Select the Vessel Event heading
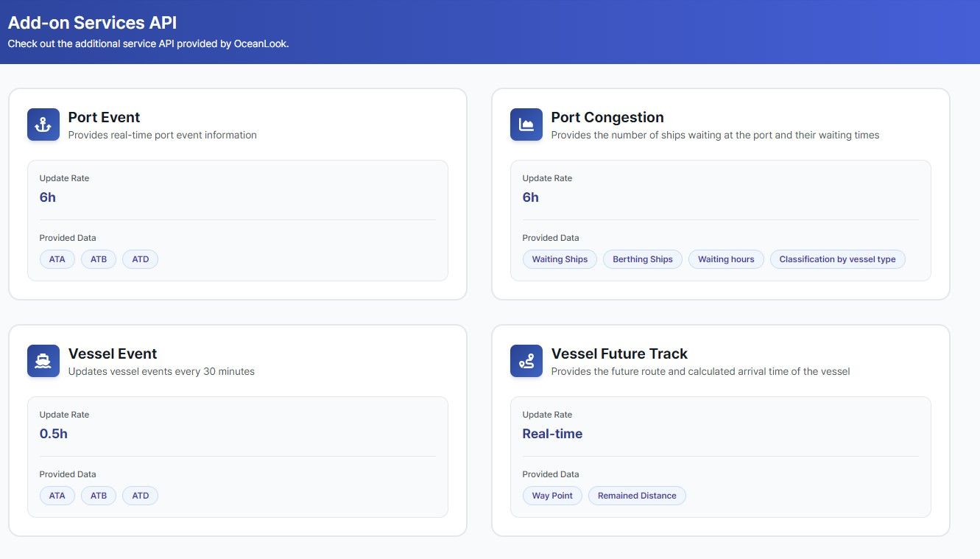This screenshot has height=559, width=980. (112, 354)
